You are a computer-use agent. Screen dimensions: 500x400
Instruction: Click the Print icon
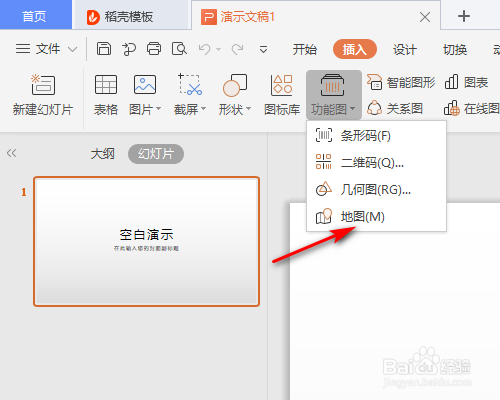click(x=154, y=49)
